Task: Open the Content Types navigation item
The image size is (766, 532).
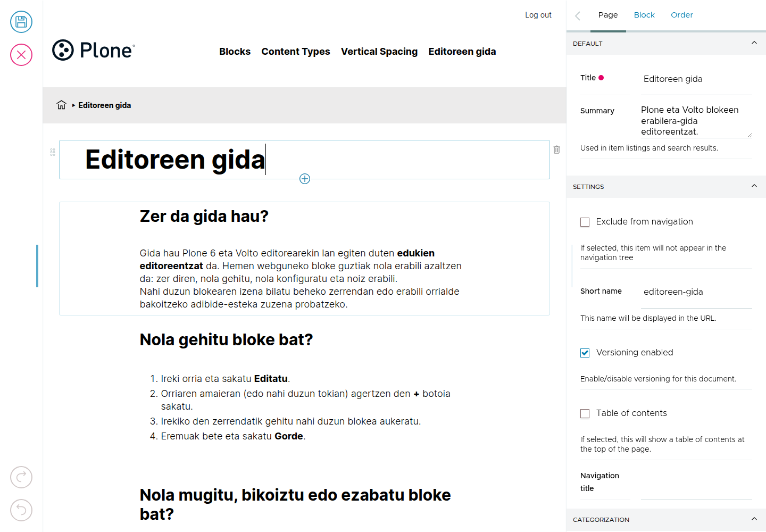Action: (296, 52)
